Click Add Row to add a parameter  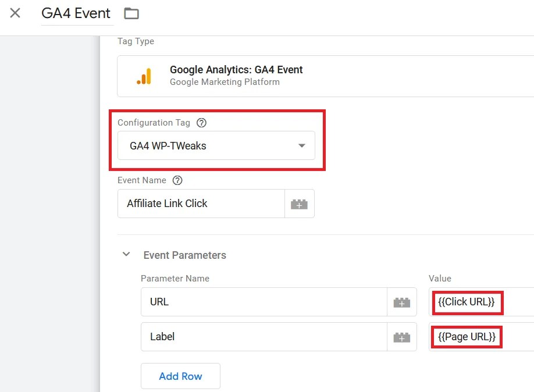pyautogui.click(x=180, y=376)
